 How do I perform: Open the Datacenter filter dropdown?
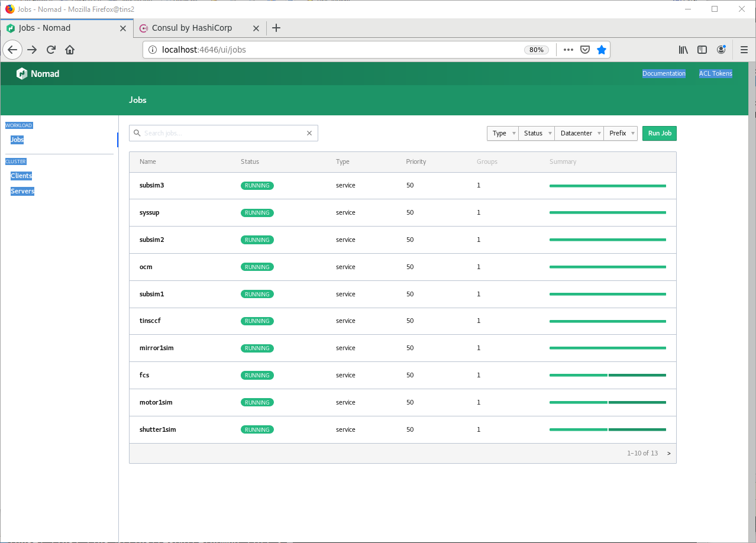579,133
